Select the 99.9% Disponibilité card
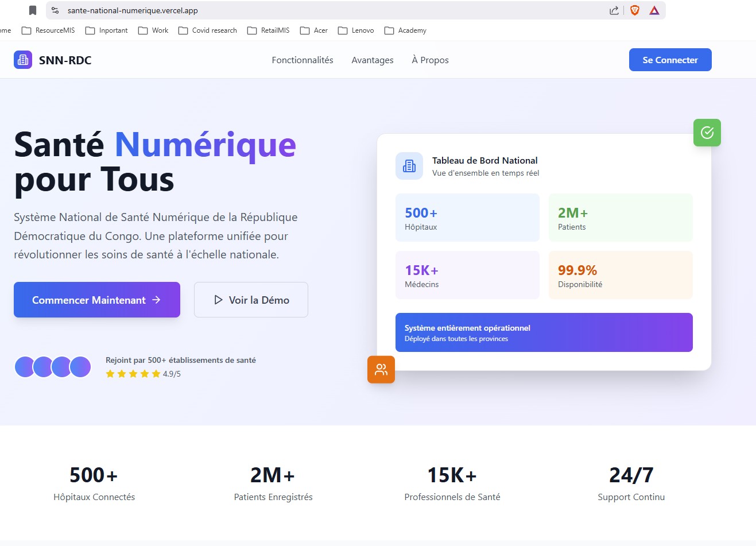Viewport: 756px width, 546px height. coord(621,275)
